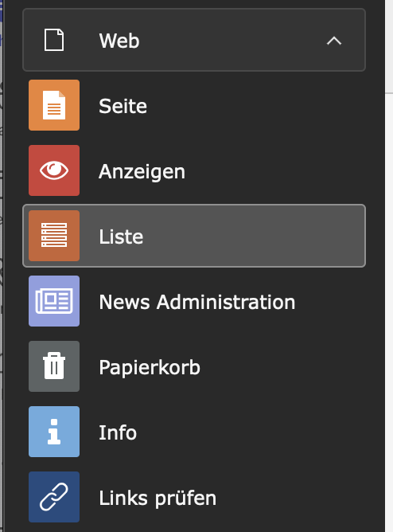
Task: Click the Links prüfen chain icon
Action: 54,497
